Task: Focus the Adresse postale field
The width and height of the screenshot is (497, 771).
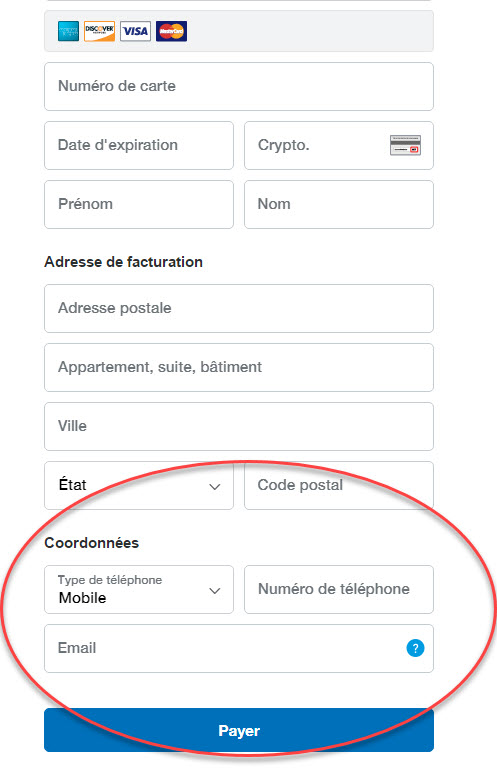Action: click(x=239, y=308)
